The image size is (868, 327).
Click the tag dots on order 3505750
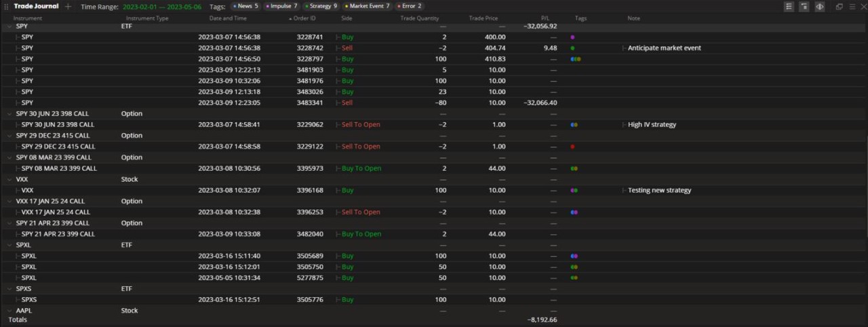(x=574, y=267)
